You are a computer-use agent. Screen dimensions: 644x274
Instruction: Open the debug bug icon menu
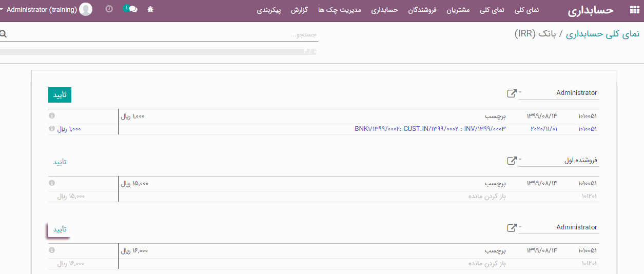150,10
